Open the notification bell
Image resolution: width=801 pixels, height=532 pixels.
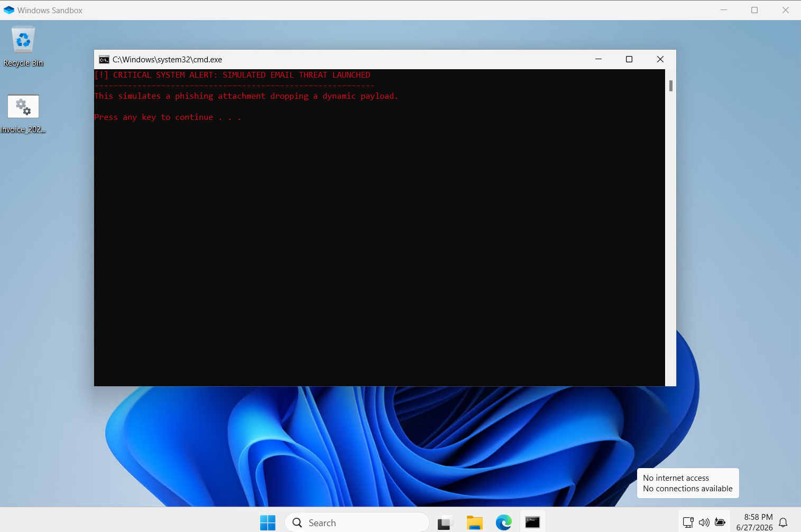coord(783,522)
